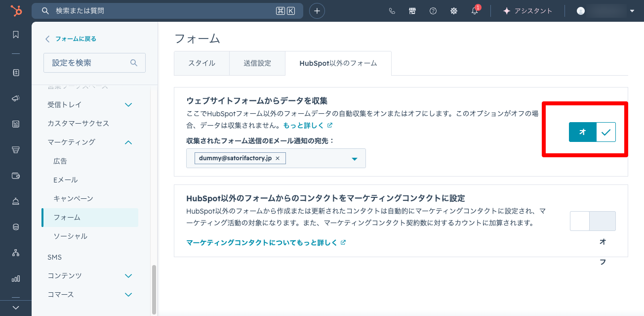
Task: Expand the 受信トレイ section chevron
Action: click(128, 105)
